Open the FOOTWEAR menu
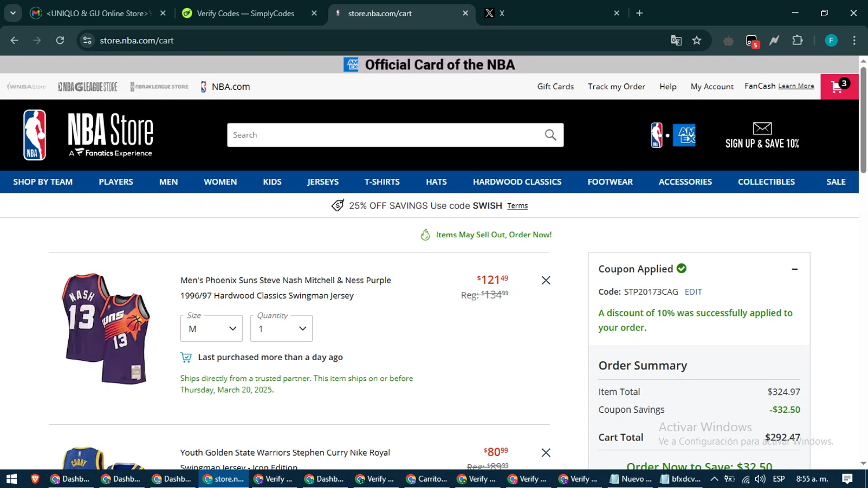The height and width of the screenshot is (488, 868). (x=610, y=182)
